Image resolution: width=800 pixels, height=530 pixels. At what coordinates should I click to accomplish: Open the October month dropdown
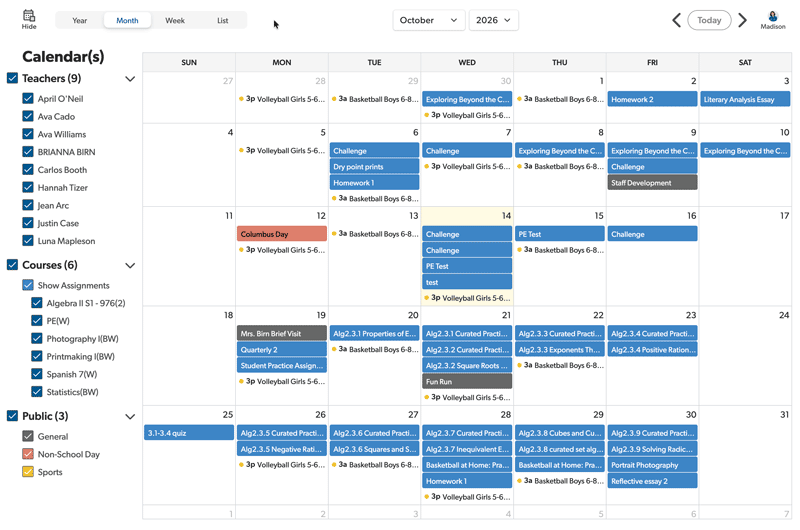coord(429,20)
